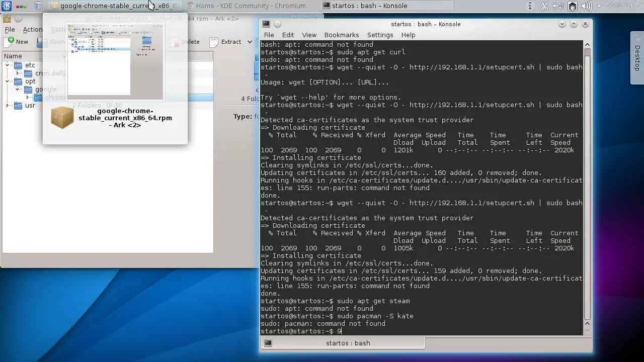
Task: Click 'Usage: wget [OPTION]... [URL]...' terminal line
Action: [x=325, y=82]
